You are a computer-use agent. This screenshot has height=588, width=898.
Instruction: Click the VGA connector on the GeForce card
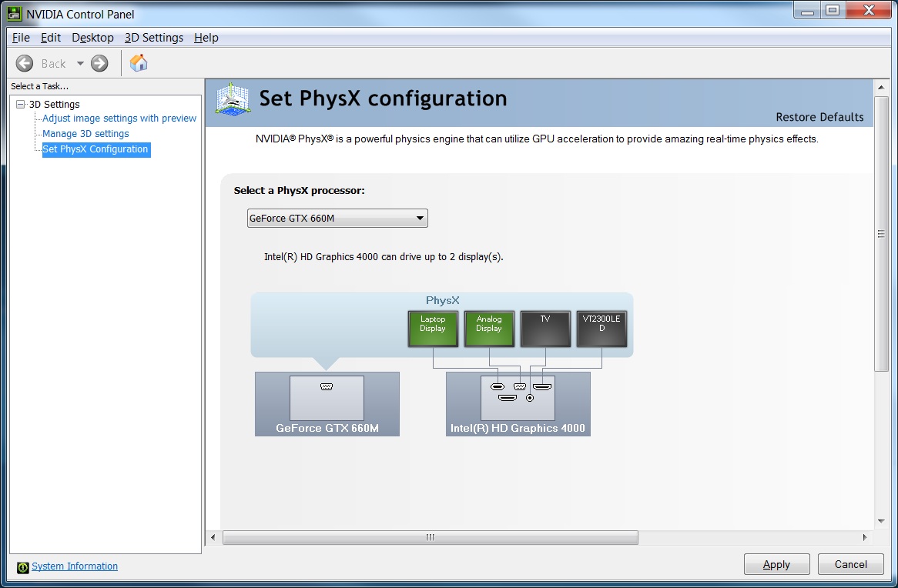click(327, 387)
